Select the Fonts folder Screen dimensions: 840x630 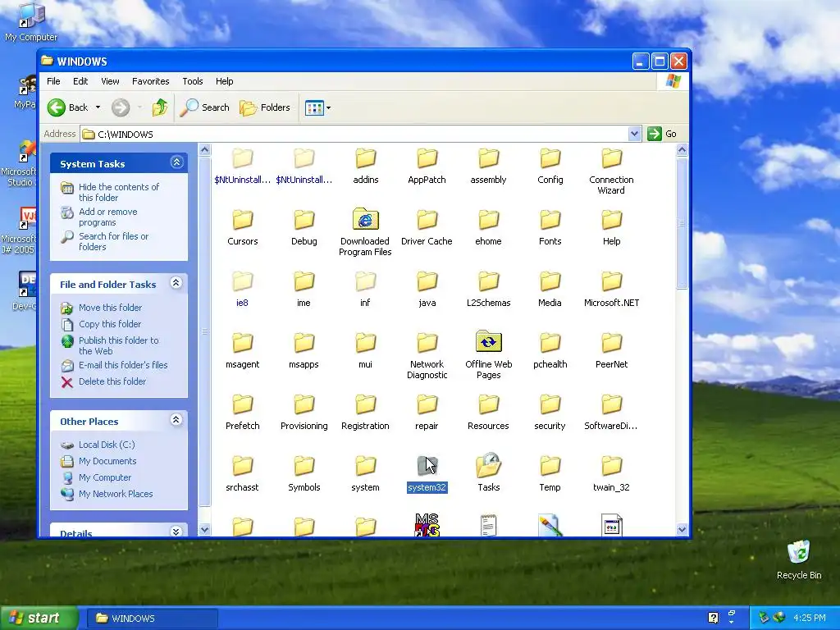550,227
